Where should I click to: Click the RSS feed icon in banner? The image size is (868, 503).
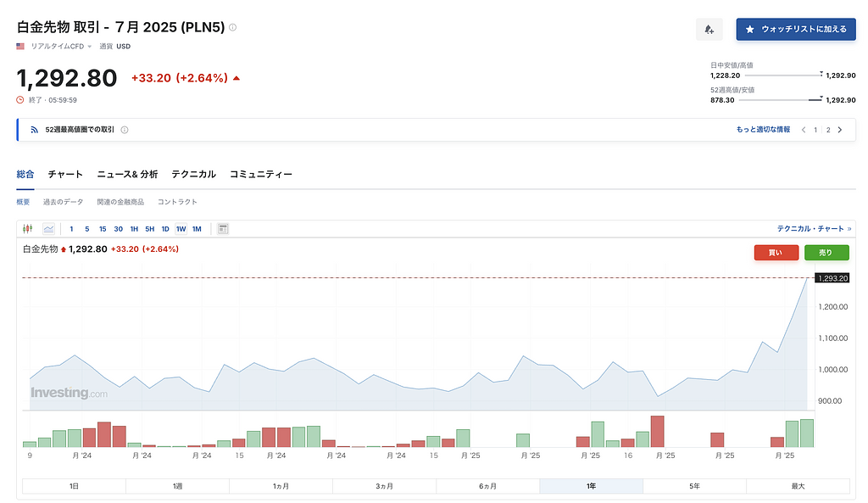click(34, 130)
